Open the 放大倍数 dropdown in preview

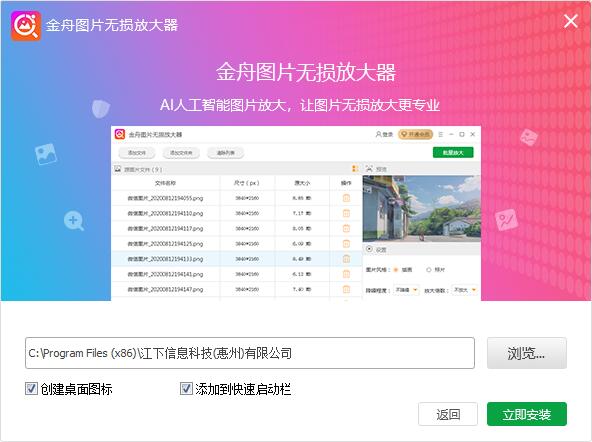[x=465, y=290]
